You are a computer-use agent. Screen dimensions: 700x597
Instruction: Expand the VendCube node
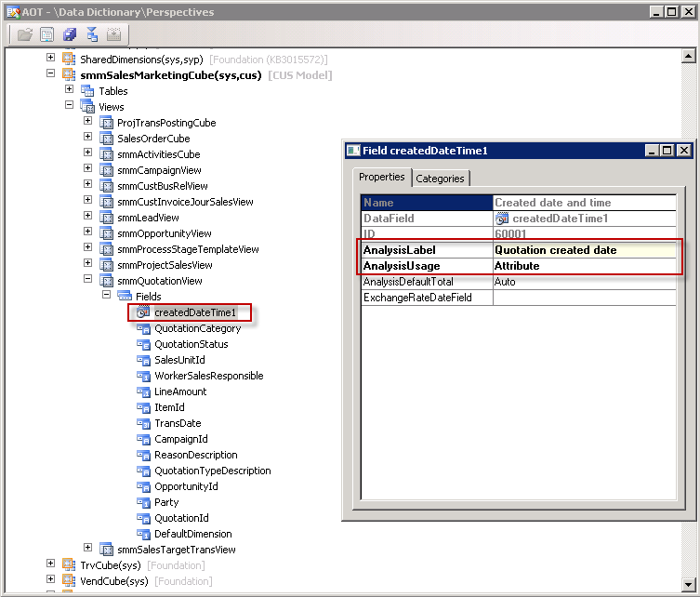tap(50, 579)
